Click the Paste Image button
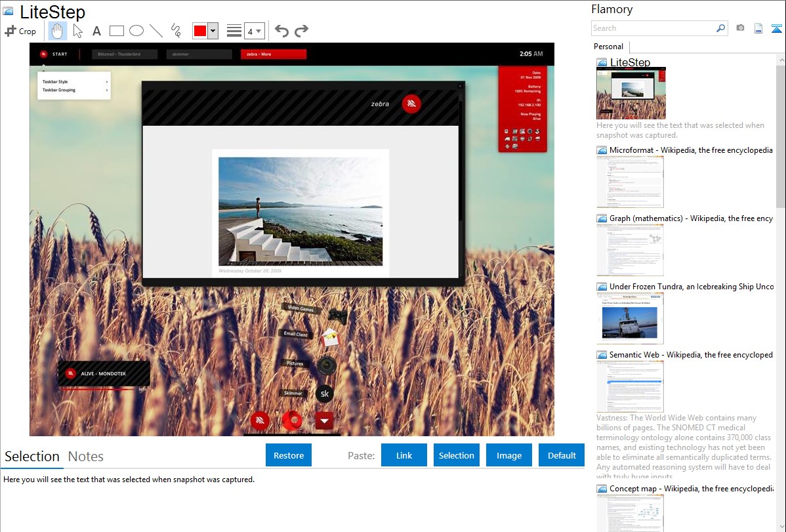This screenshot has width=786, height=532. coord(509,455)
